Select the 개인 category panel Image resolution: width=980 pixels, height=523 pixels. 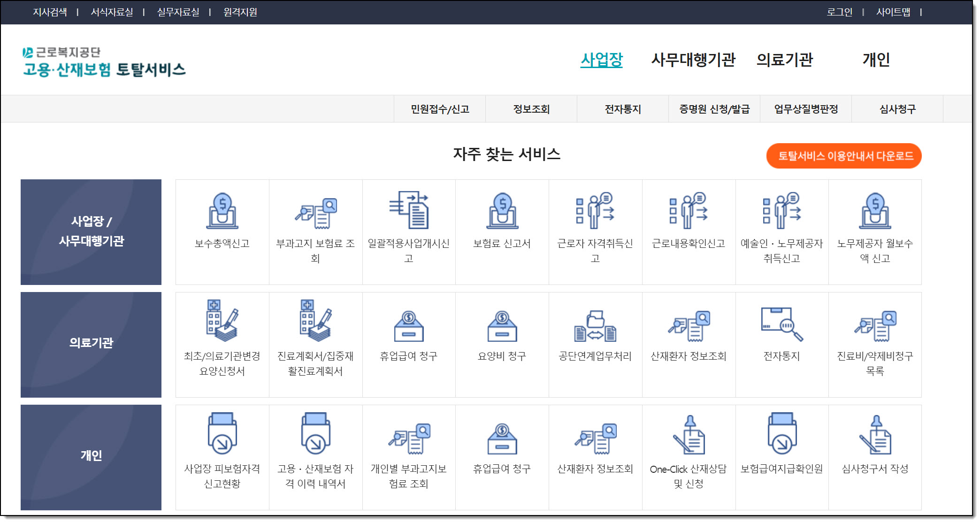tap(91, 457)
